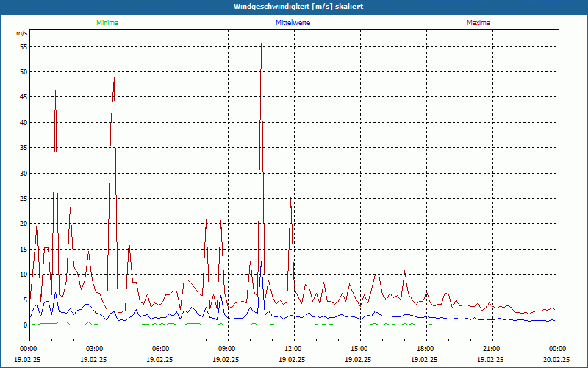The width and height of the screenshot is (588, 368).
Task: Select the 0 value on the y-axis
Action: click(26, 325)
